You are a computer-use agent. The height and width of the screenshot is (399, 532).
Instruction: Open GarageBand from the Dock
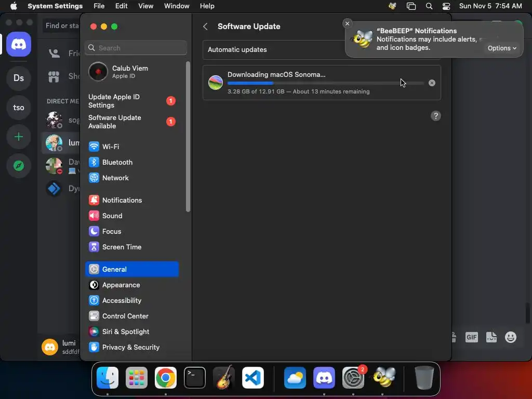(224, 378)
